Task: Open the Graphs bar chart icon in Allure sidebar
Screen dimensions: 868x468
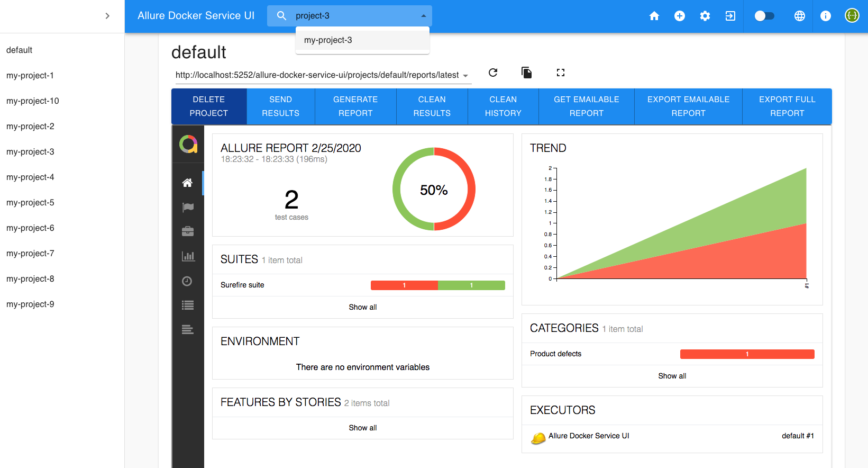Action: (188, 256)
